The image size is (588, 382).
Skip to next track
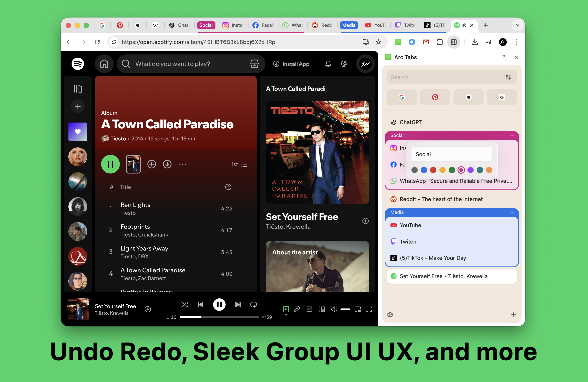coord(238,304)
